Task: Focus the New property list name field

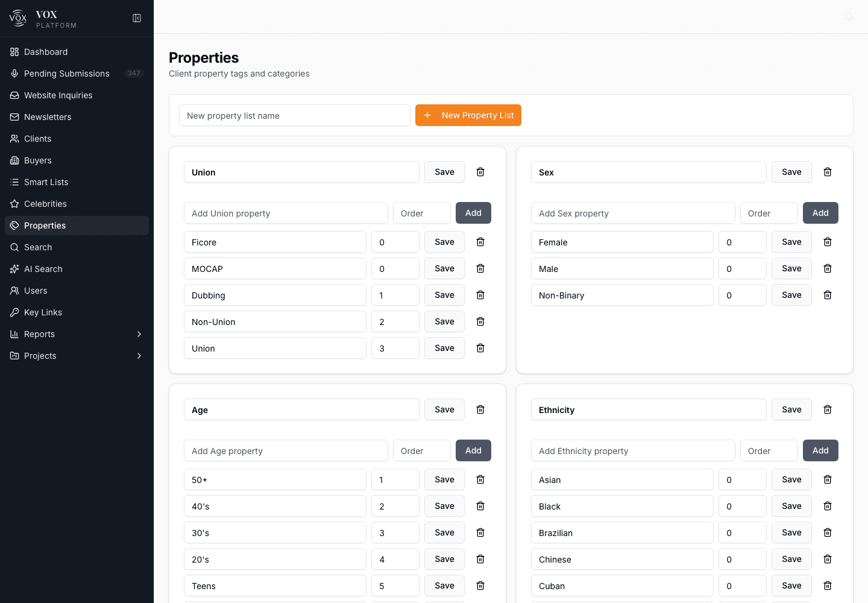Action: click(x=295, y=115)
